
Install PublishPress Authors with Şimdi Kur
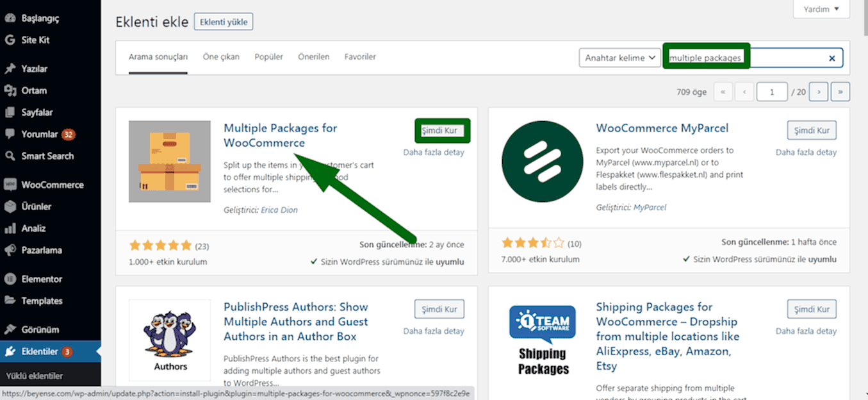coord(439,309)
